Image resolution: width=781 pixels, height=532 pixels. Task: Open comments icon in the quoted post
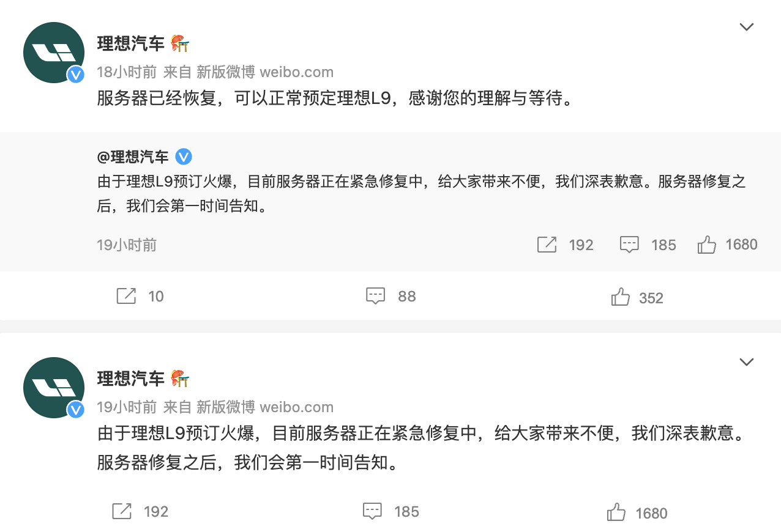[629, 245]
